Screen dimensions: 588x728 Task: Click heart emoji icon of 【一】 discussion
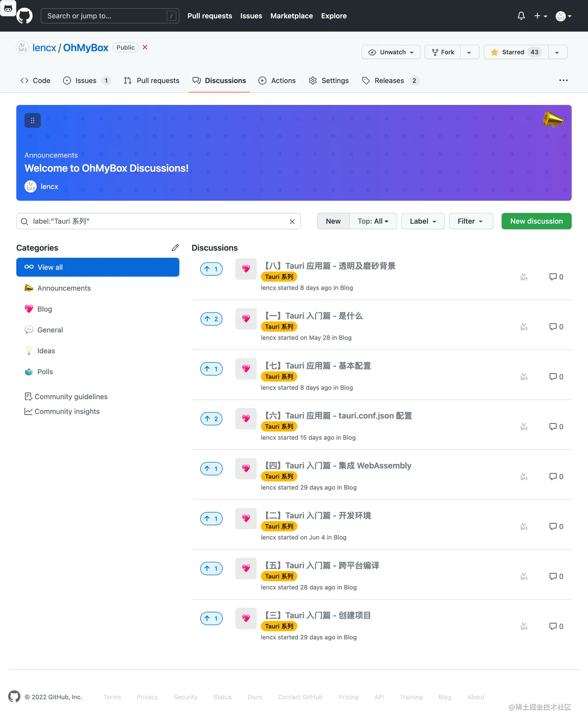pos(246,319)
